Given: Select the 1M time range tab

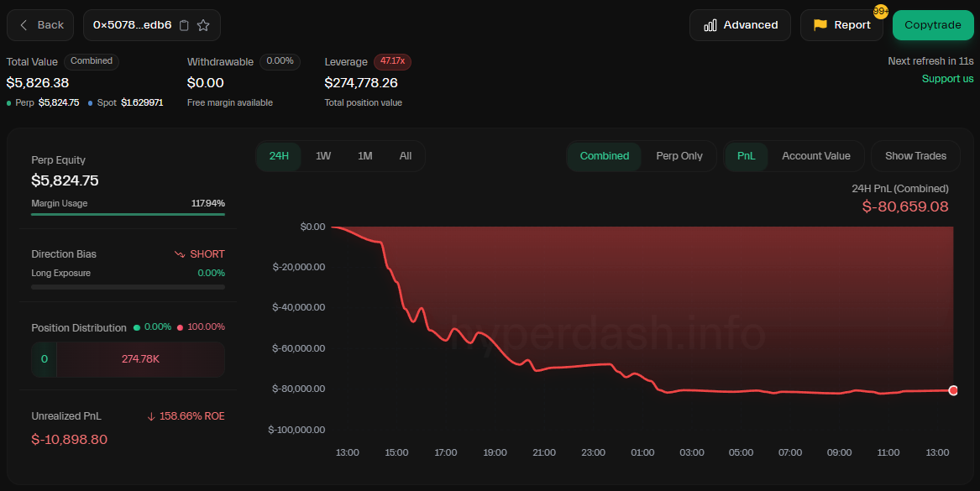Looking at the screenshot, I should click(364, 156).
